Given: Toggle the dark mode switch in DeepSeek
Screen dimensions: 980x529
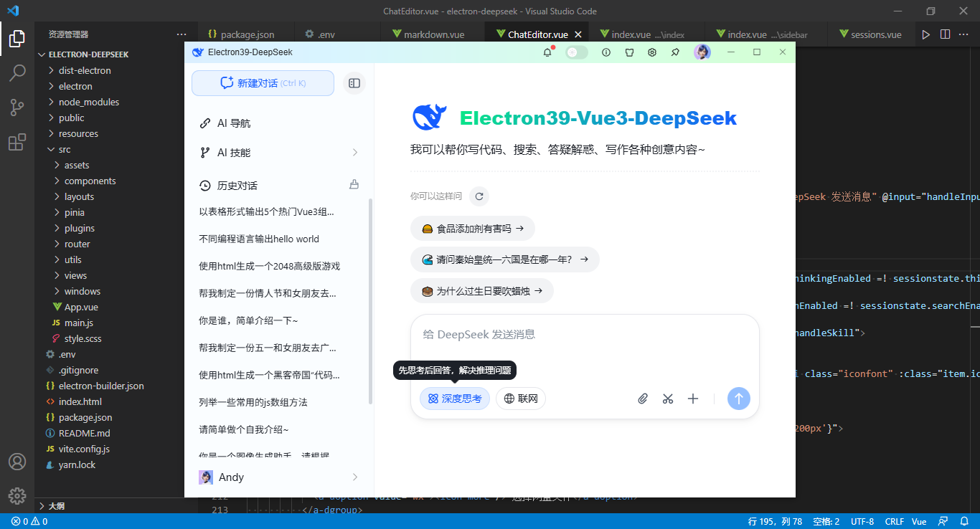Looking at the screenshot, I should (x=577, y=52).
